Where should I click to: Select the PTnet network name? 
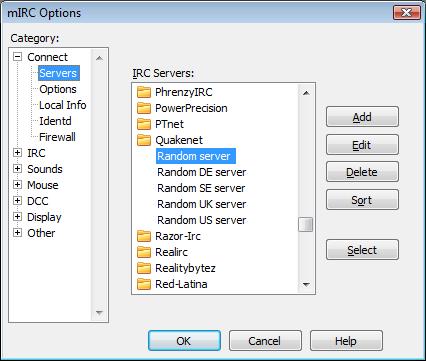(169, 124)
